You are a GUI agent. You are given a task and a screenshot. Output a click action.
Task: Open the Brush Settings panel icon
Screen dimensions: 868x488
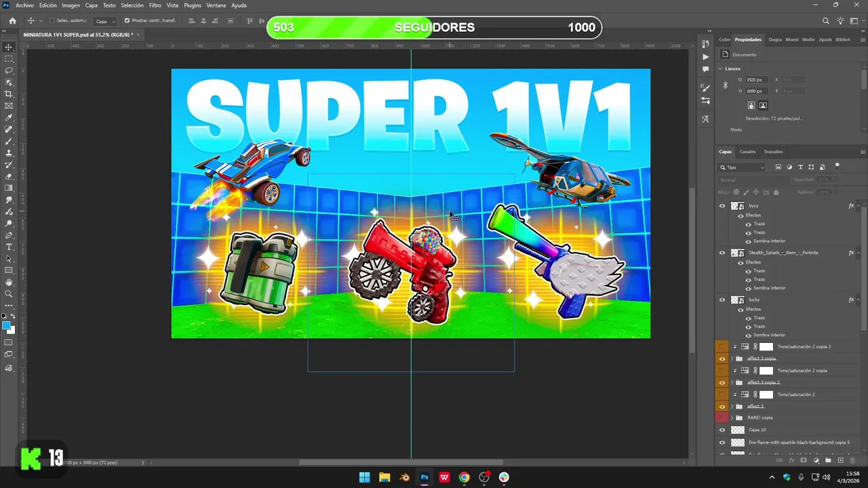point(706,88)
